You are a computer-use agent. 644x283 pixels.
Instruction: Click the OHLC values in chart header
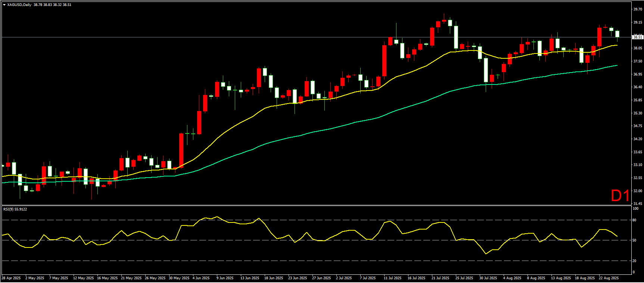coord(52,5)
